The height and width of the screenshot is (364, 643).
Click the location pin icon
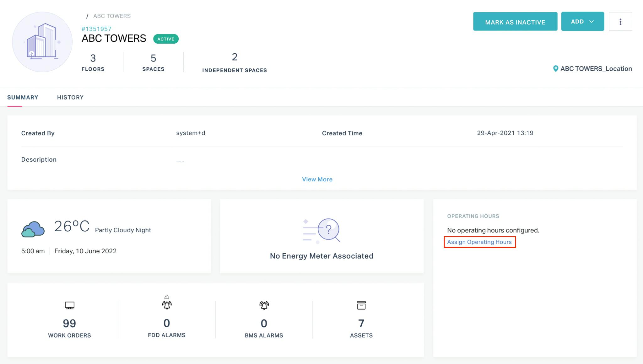555,69
